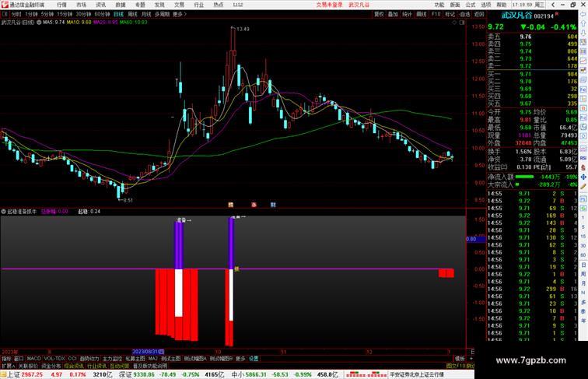Image resolution: width=588 pixels, height=379 pixels.
Task: Click the four-way move arrows icon in the sidebar
Action: (583, 177)
